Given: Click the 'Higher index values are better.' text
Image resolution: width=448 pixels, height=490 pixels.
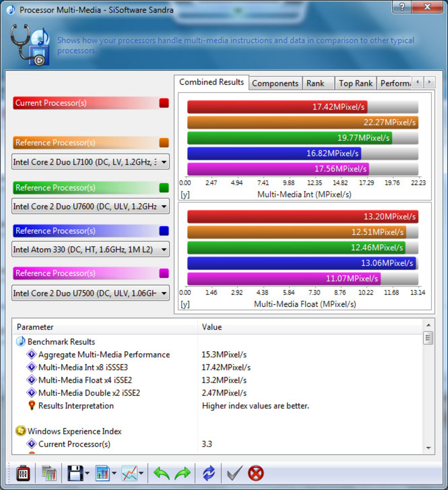Looking at the screenshot, I should [256, 406].
